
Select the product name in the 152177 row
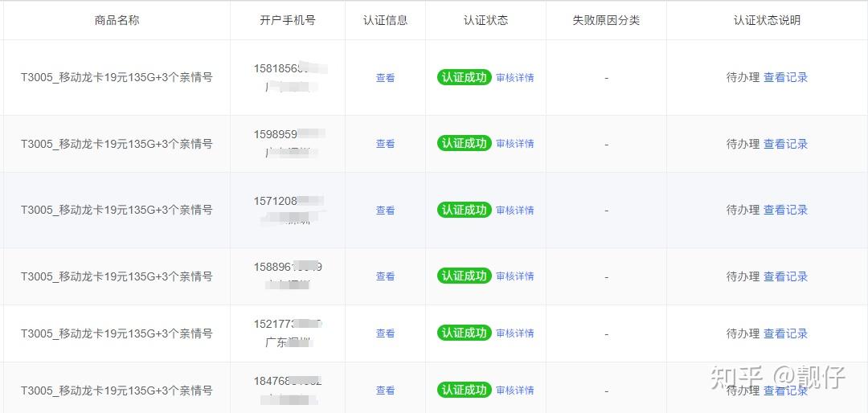click(117, 333)
